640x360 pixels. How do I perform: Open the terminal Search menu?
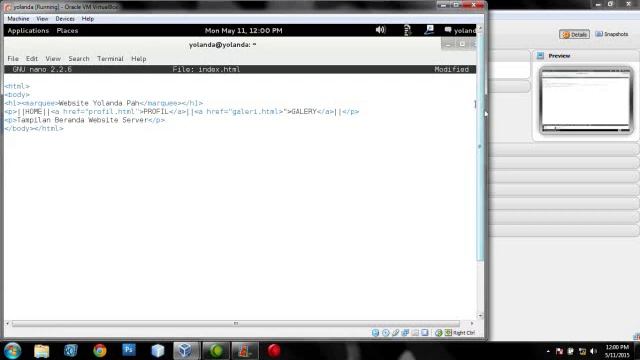click(x=79, y=59)
